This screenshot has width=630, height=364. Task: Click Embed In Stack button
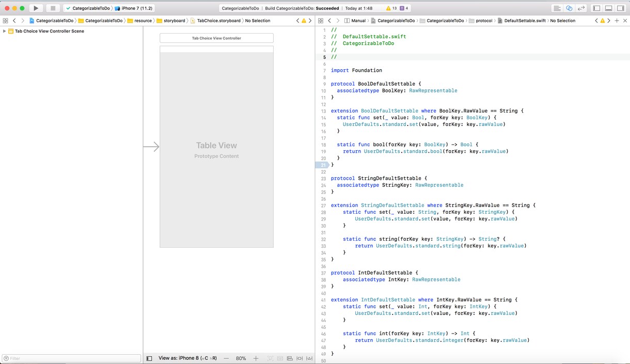[x=280, y=358]
